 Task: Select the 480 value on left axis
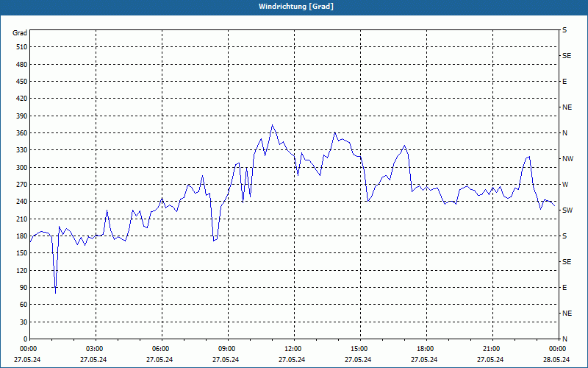22,65
